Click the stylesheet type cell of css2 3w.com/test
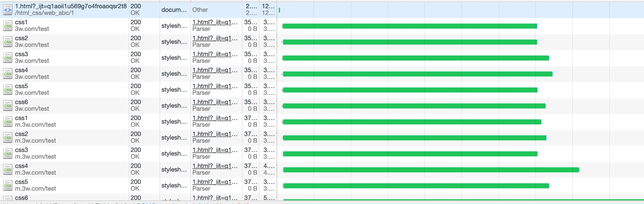The height and width of the screenshot is (204, 644). [x=174, y=42]
